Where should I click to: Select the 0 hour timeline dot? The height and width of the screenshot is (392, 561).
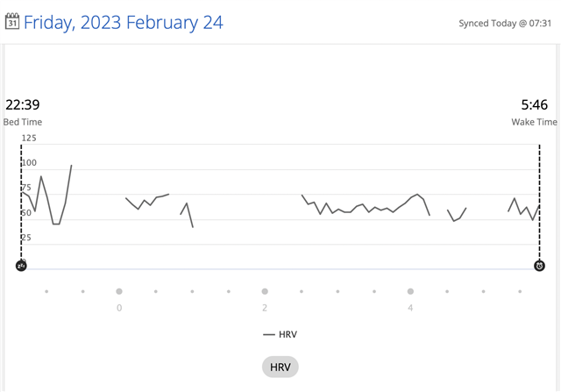(x=119, y=291)
